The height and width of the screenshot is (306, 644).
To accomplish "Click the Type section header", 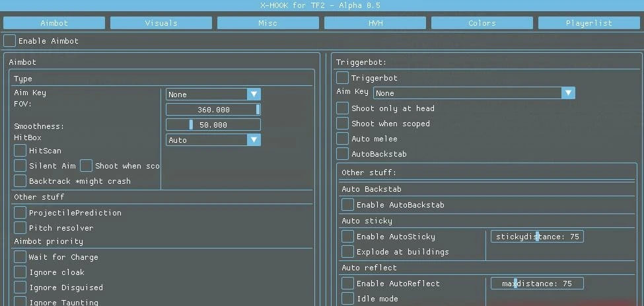I will click(23, 79).
